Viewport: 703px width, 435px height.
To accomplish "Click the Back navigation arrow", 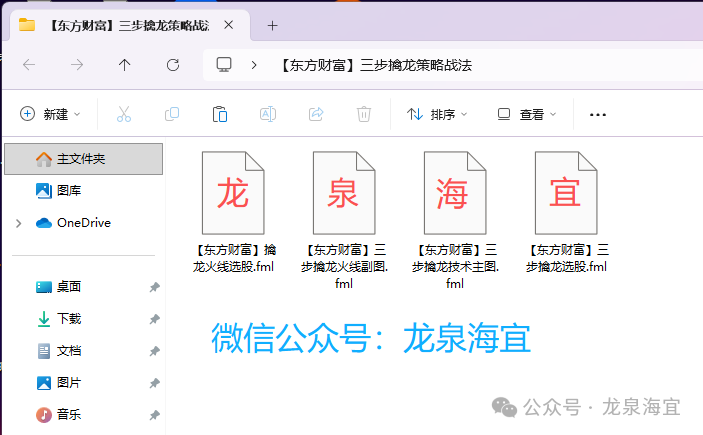I will point(29,65).
